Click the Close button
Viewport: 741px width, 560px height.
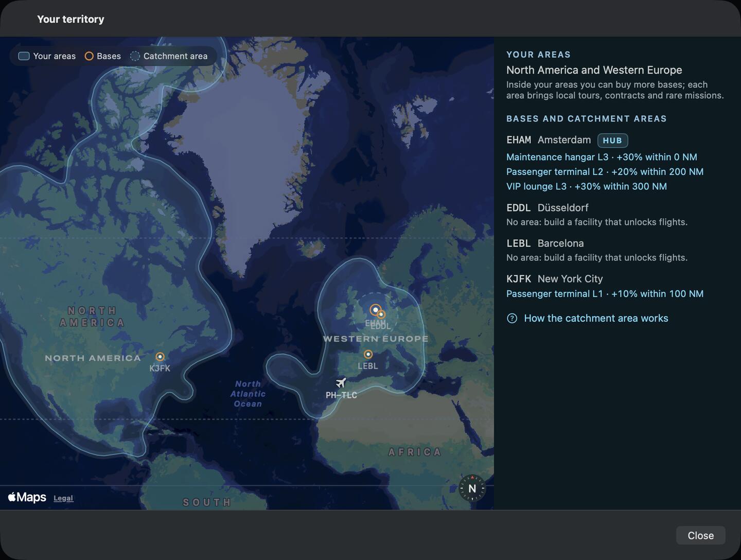tap(700, 535)
